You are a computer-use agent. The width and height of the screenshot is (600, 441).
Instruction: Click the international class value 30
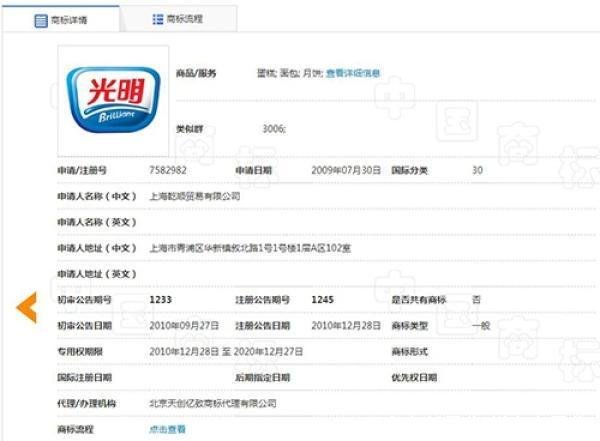[477, 170]
